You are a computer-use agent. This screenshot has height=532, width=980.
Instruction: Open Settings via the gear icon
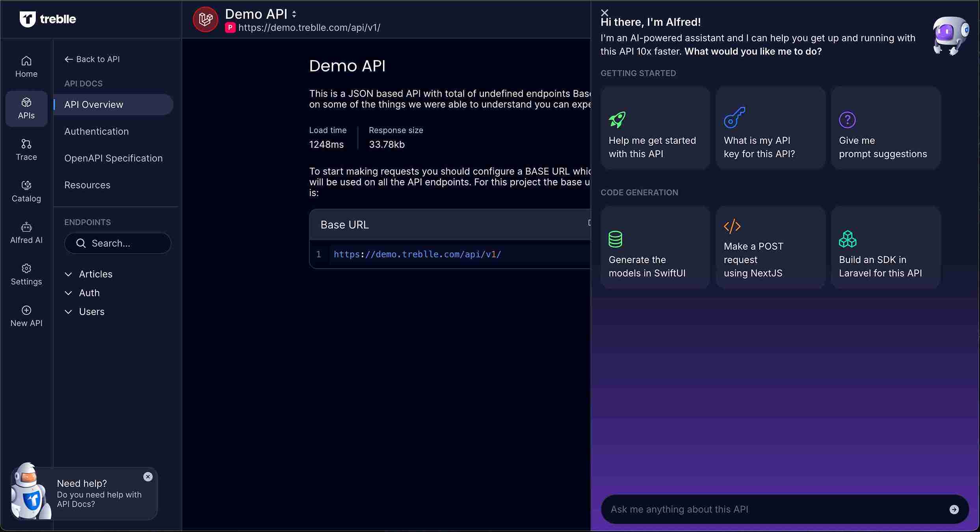point(26,274)
